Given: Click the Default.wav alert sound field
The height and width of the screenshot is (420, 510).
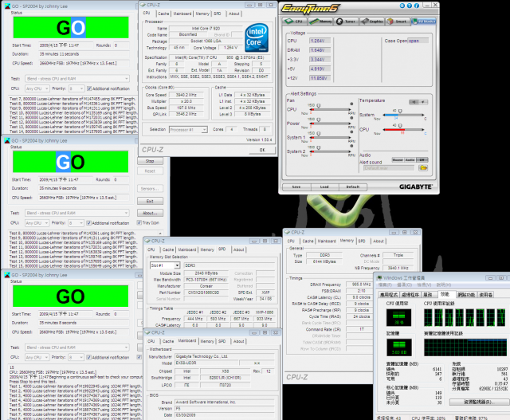Looking at the screenshot, I should (x=389, y=168).
